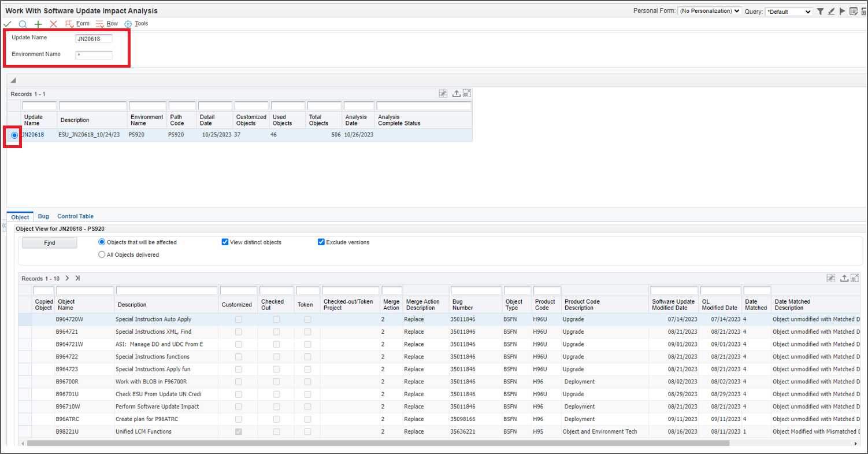Switch to the Object tab
The width and height of the screenshot is (868, 454).
20,217
